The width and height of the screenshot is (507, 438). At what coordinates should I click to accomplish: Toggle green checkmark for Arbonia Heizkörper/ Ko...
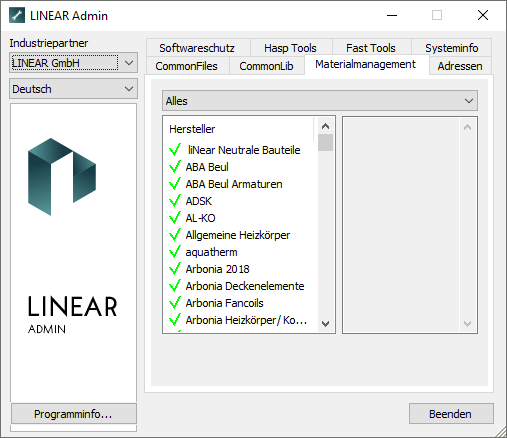[175, 320]
